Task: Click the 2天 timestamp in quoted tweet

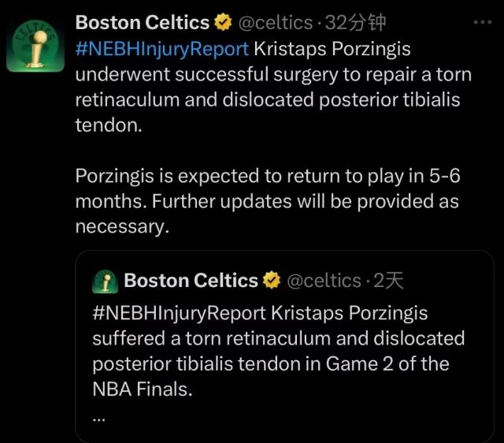Action: [x=387, y=281]
